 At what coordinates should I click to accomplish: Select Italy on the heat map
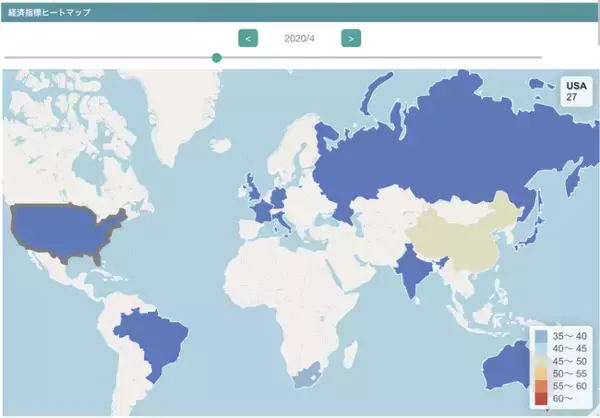click(x=282, y=221)
